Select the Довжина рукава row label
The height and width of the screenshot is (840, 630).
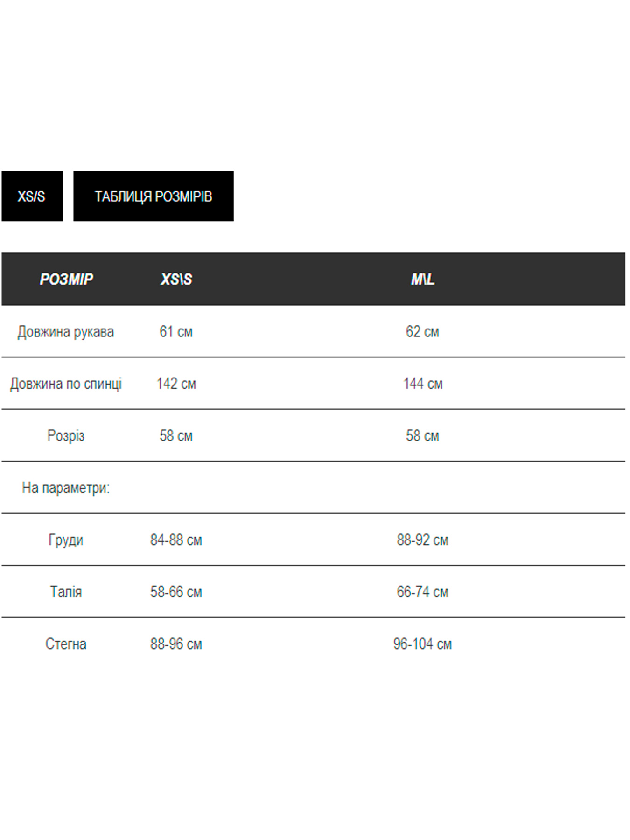pyautogui.click(x=66, y=332)
